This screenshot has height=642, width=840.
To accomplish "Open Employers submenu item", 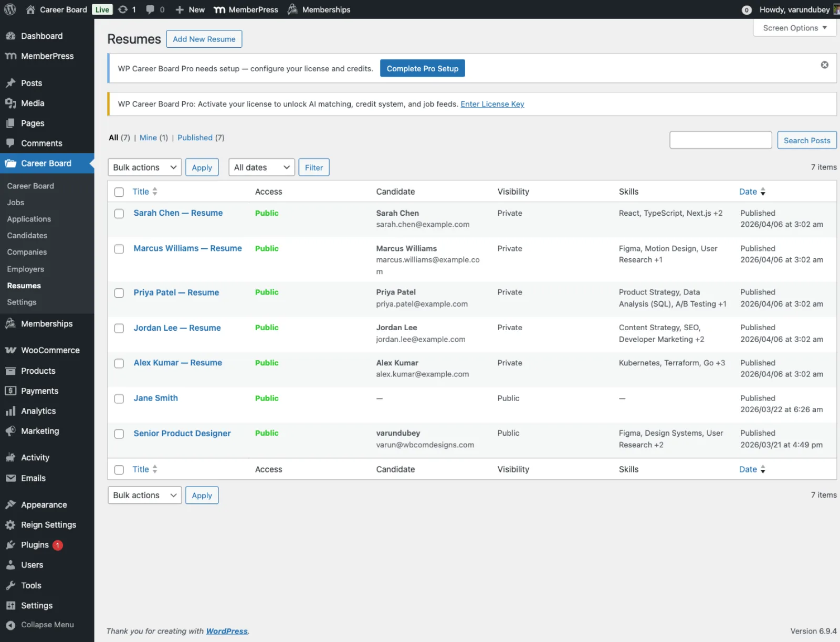I will pyautogui.click(x=26, y=269).
